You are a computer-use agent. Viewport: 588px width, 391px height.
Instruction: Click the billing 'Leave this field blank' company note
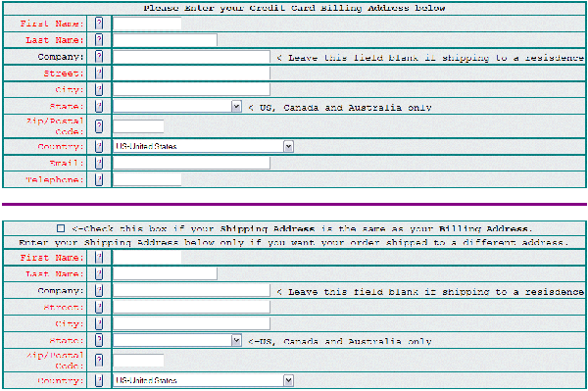pos(430,58)
